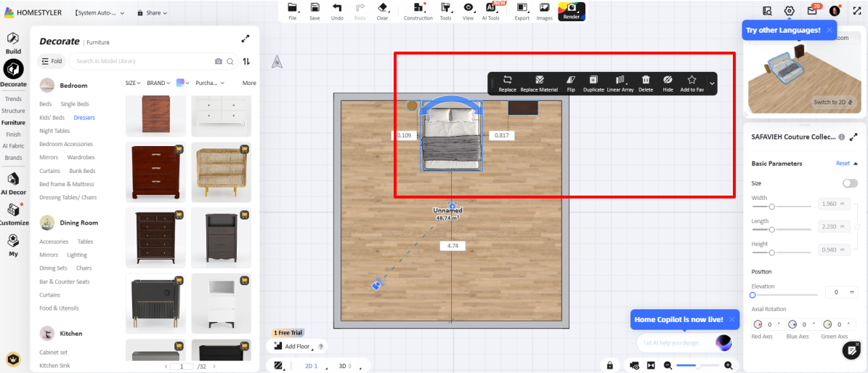Flip the selected bed
Screen dimensions: 868x373
571,83
